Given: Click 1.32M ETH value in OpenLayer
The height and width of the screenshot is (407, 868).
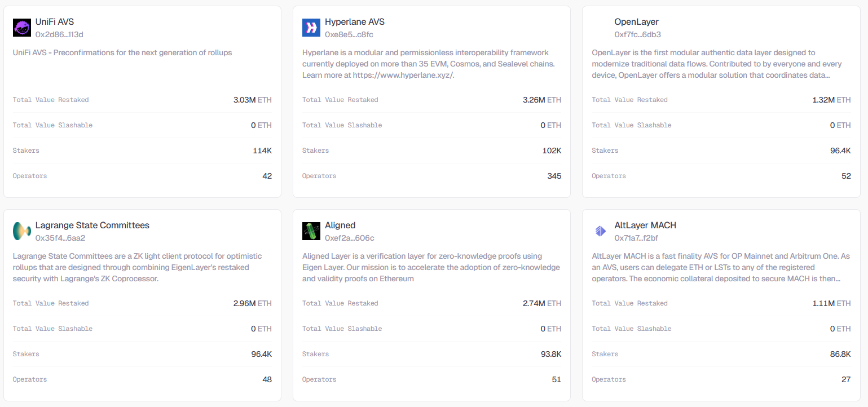Looking at the screenshot, I should [x=832, y=100].
